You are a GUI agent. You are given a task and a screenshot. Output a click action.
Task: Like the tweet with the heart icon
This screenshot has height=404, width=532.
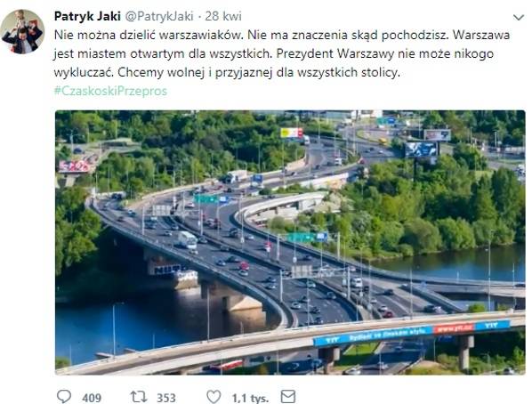click(214, 397)
